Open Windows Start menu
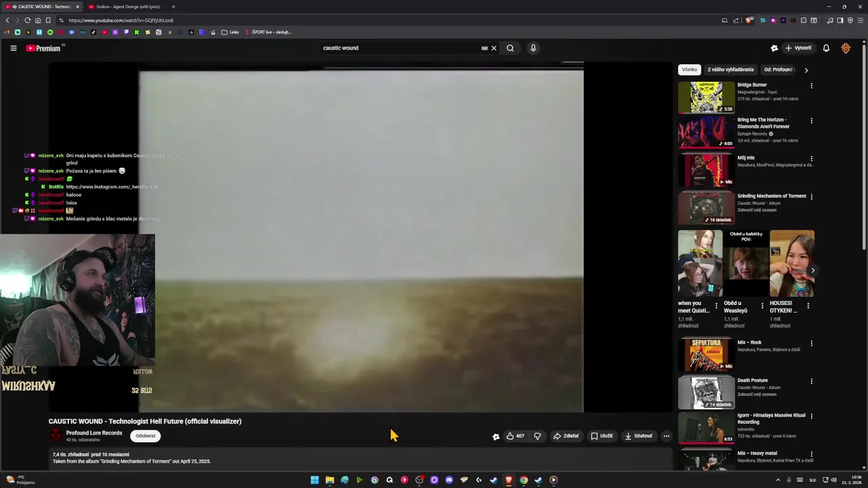This screenshot has height=488, width=868. (x=315, y=480)
